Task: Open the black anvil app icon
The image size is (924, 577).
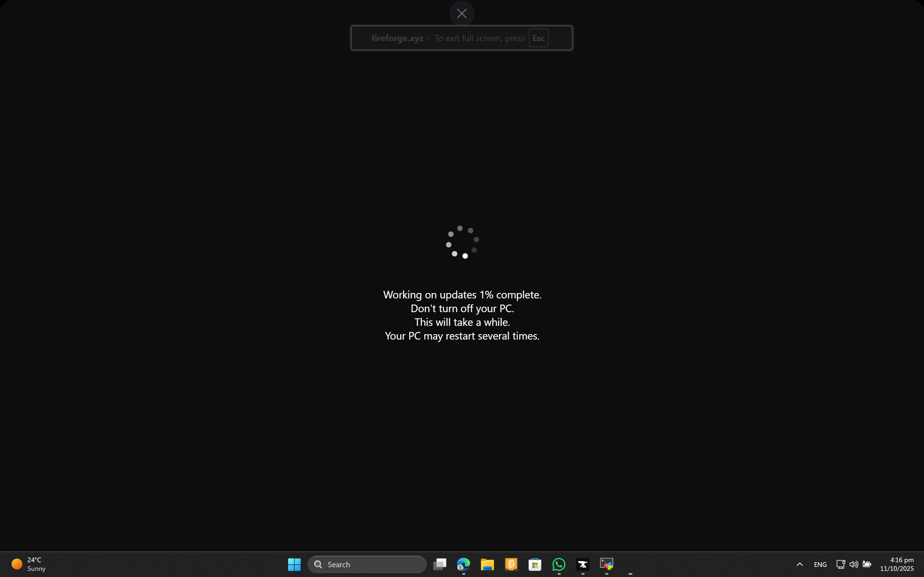Action: 583,564
